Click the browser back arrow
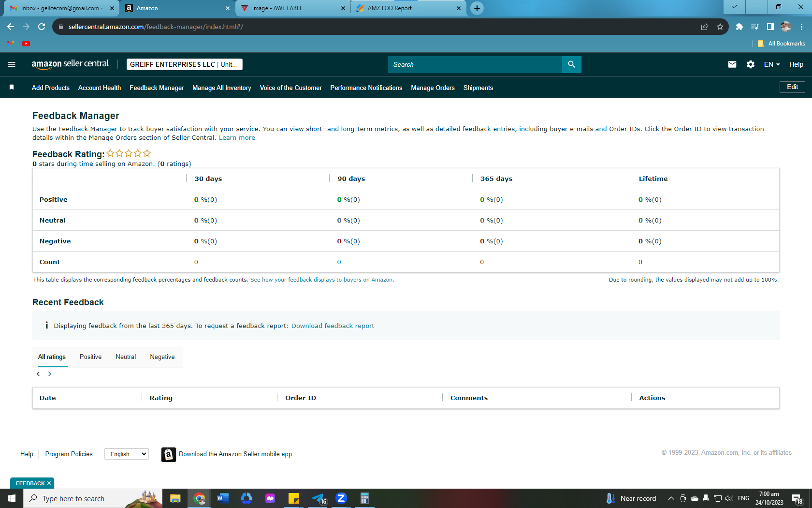The width and height of the screenshot is (812, 508). (11, 27)
